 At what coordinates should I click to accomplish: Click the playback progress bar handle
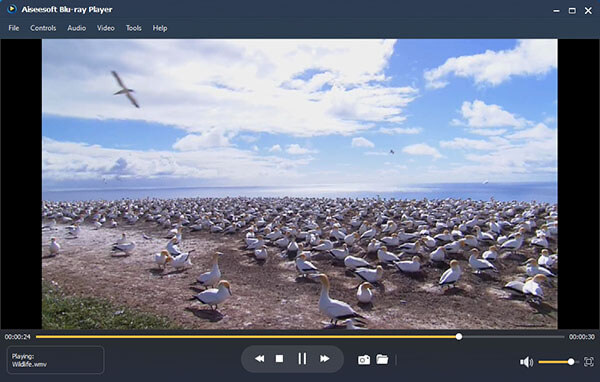coord(459,337)
